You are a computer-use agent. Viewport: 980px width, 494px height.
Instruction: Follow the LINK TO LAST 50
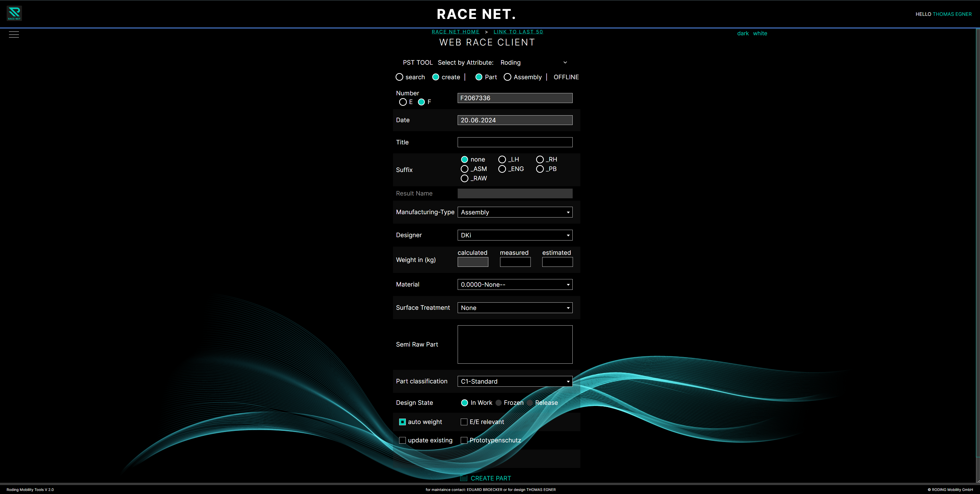(x=518, y=32)
